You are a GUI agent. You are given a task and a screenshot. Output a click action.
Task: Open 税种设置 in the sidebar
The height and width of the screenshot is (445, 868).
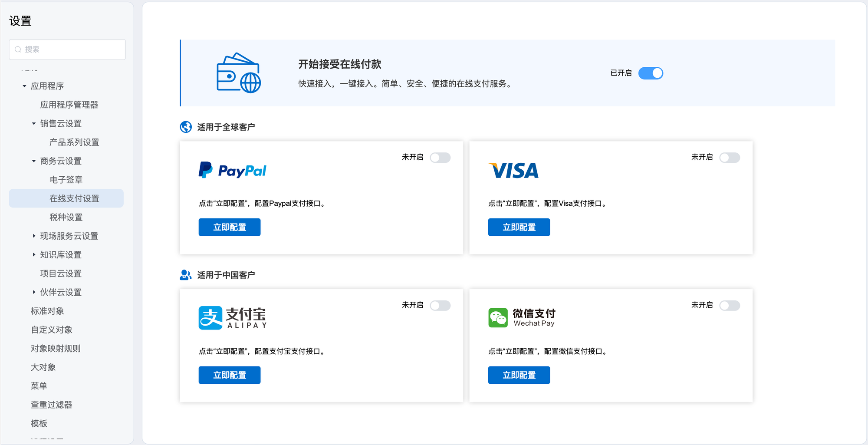(66, 217)
